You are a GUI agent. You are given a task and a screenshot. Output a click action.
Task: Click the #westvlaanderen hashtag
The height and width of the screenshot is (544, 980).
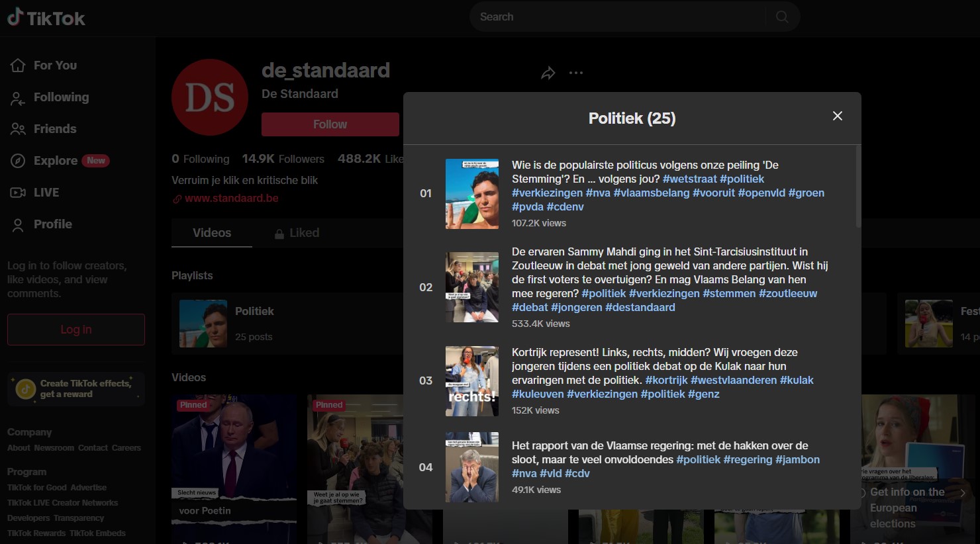(x=734, y=380)
